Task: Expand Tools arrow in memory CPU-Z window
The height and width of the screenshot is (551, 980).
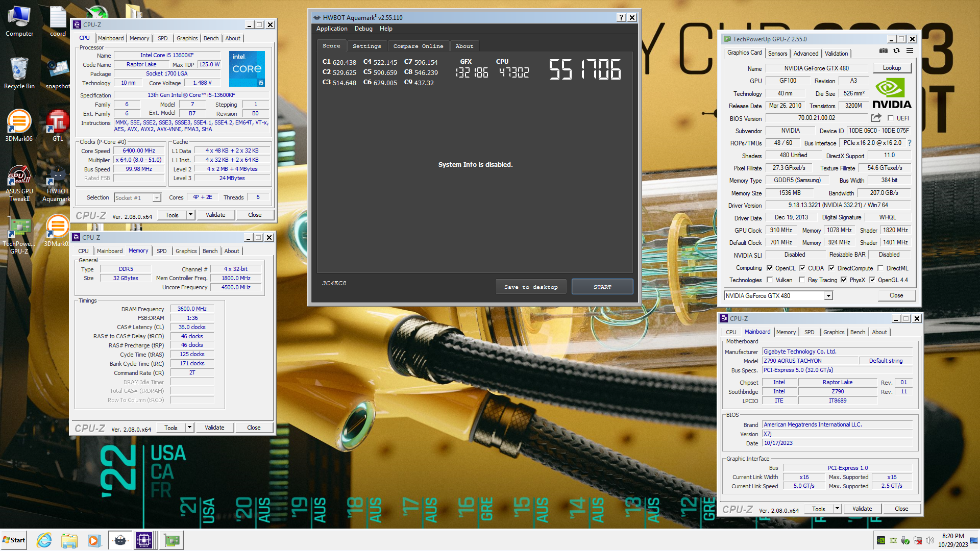Action: [189, 428]
